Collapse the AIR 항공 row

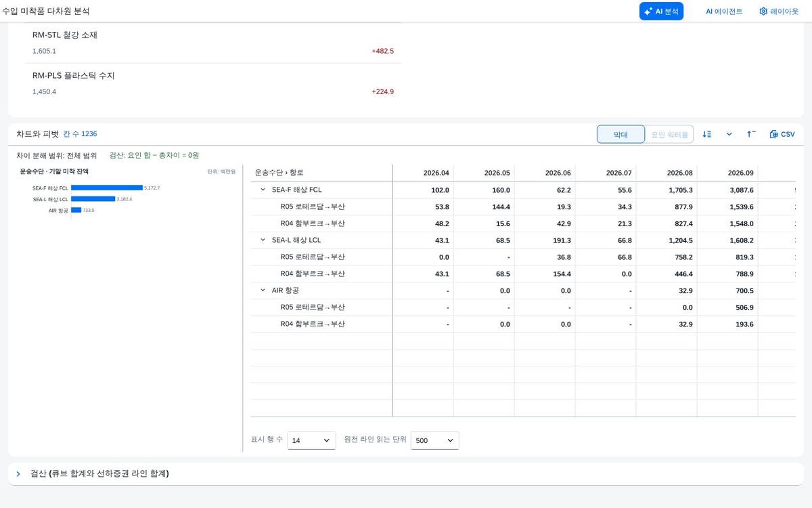click(x=263, y=290)
